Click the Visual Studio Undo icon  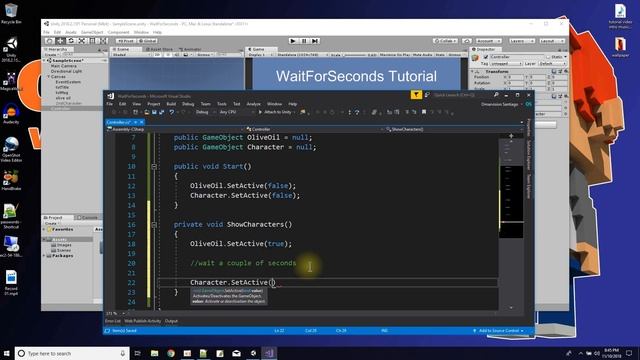tap(172, 112)
